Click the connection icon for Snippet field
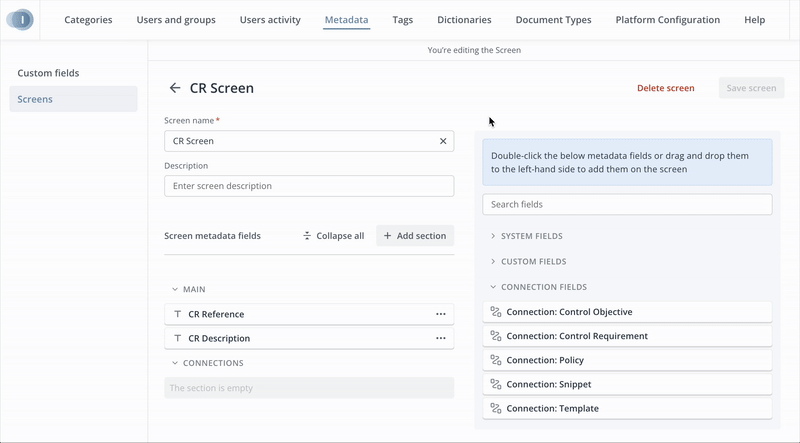This screenshot has width=800, height=443. [x=495, y=384]
